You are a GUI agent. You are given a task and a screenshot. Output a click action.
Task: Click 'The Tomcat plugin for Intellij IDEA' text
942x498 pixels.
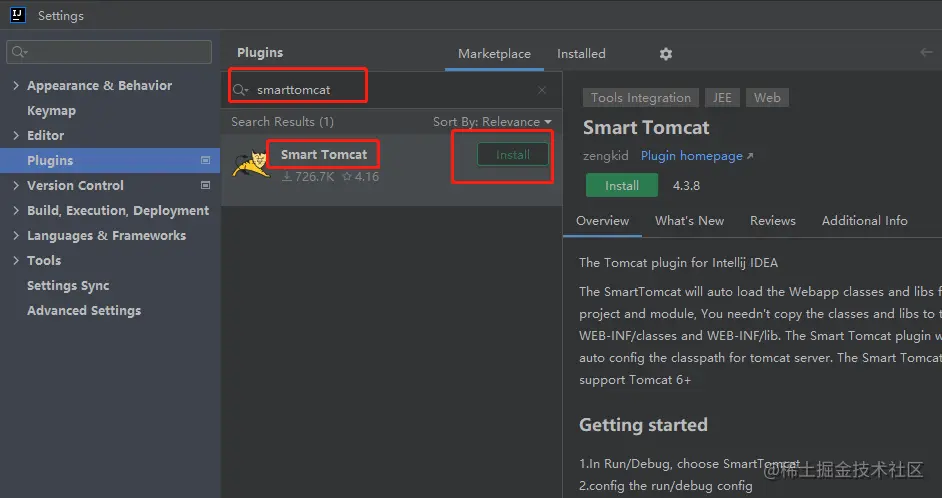pos(678,263)
